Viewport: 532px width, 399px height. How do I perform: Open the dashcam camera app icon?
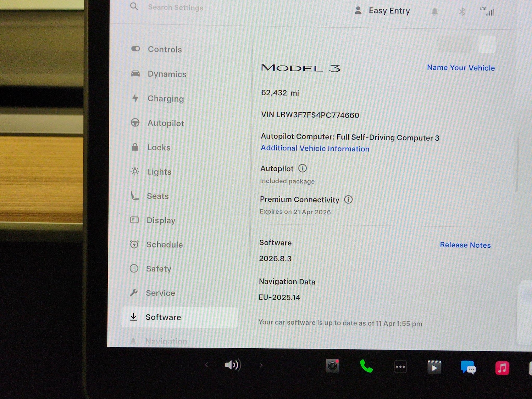coord(332,366)
